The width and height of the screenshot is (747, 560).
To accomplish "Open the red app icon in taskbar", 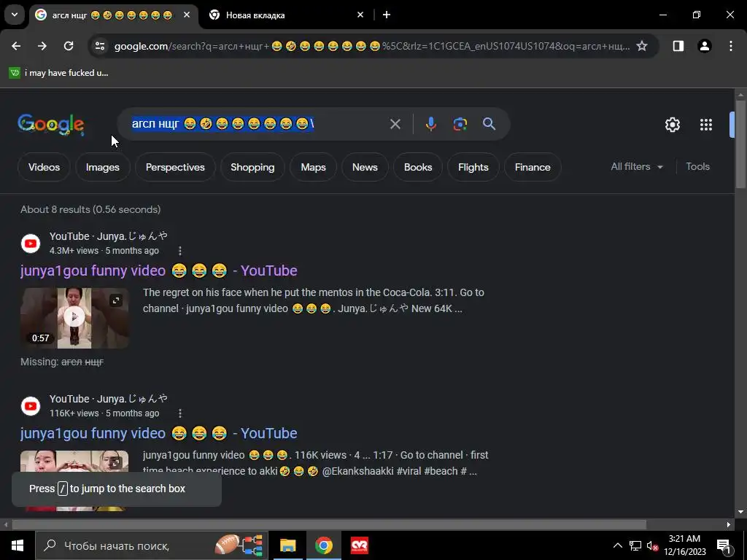I will [360, 545].
